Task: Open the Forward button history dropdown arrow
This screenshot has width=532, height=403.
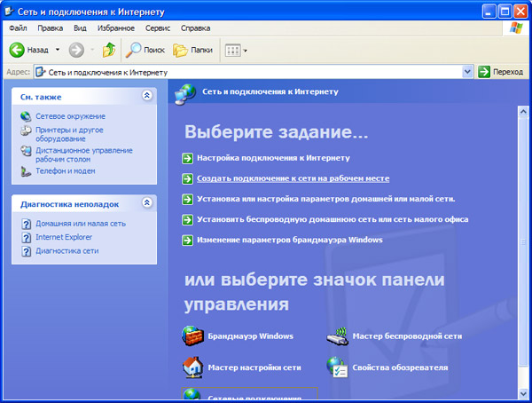Action: [92, 50]
